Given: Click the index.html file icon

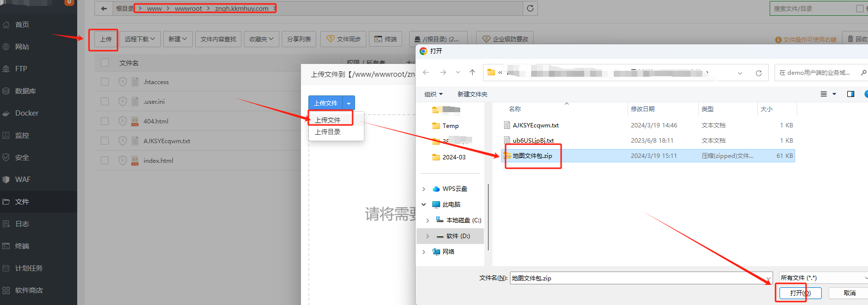Looking at the screenshot, I should tap(135, 160).
